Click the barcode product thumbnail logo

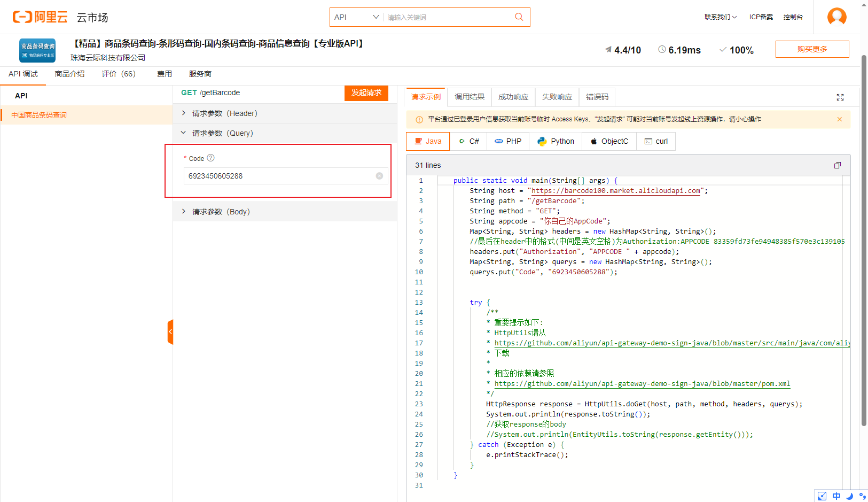37,50
